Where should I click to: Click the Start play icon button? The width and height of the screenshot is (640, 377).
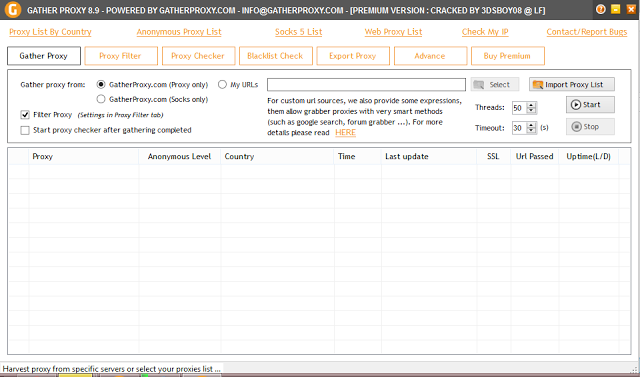590,105
